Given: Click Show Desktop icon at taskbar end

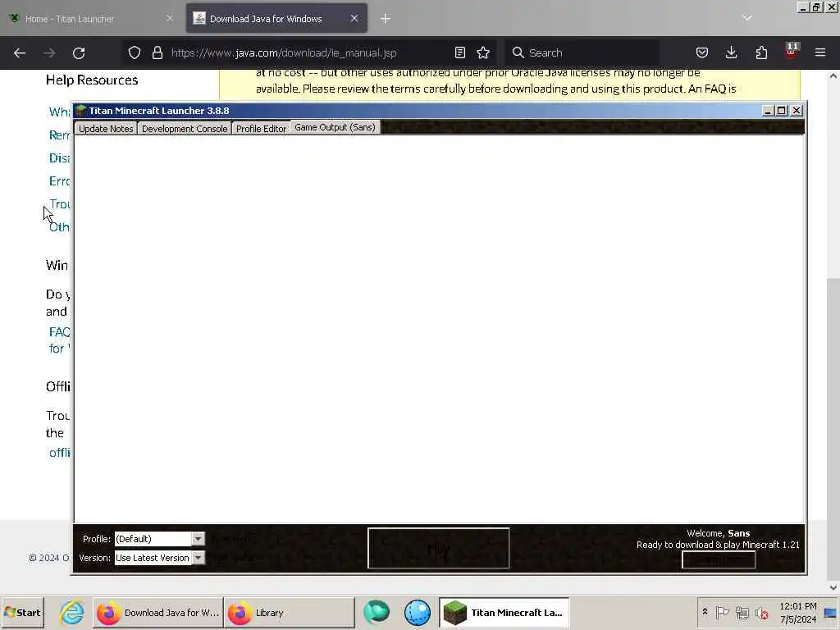Looking at the screenshot, I should click(831, 612).
